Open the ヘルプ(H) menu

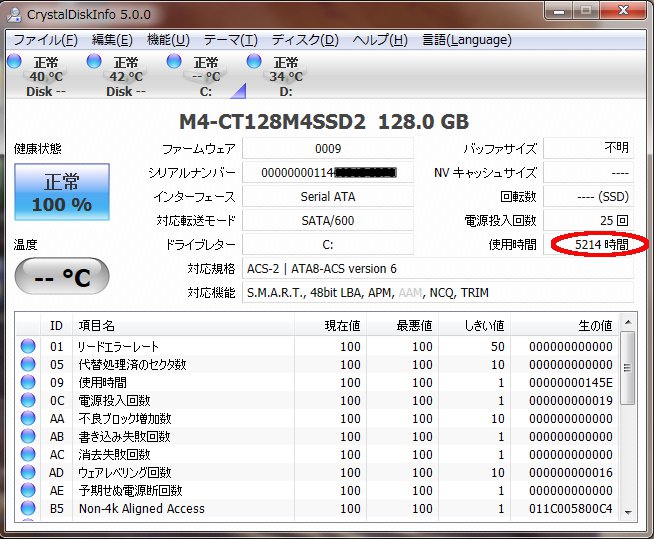tap(380, 40)
